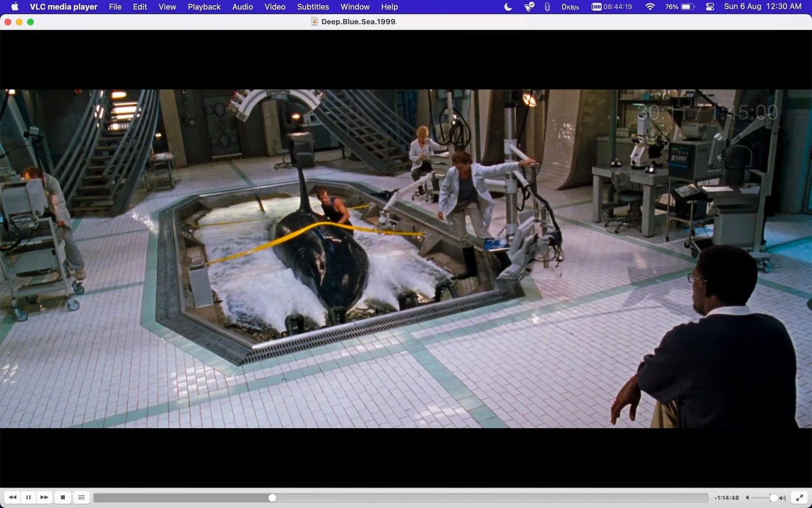Open the Video menu
This screenshot has width=812, height=508.
pos(275,7)
